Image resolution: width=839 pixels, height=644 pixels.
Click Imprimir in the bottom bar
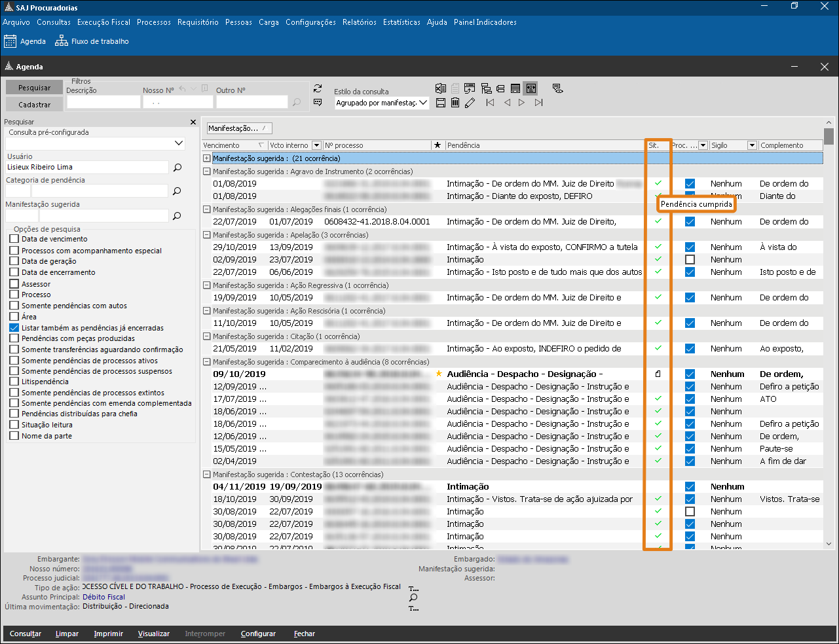click(x=108, y=634)
